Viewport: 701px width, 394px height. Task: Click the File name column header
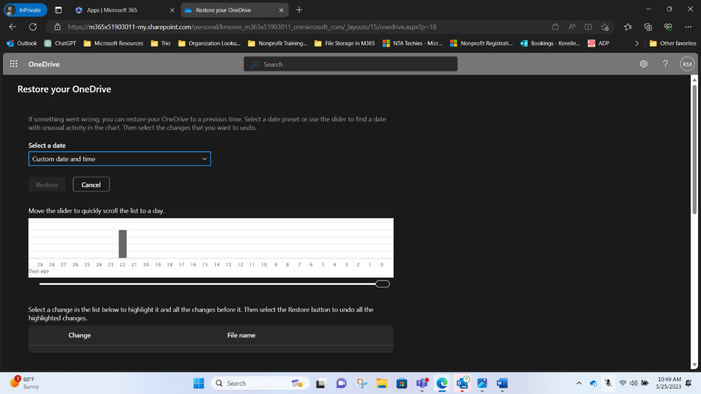241,335
